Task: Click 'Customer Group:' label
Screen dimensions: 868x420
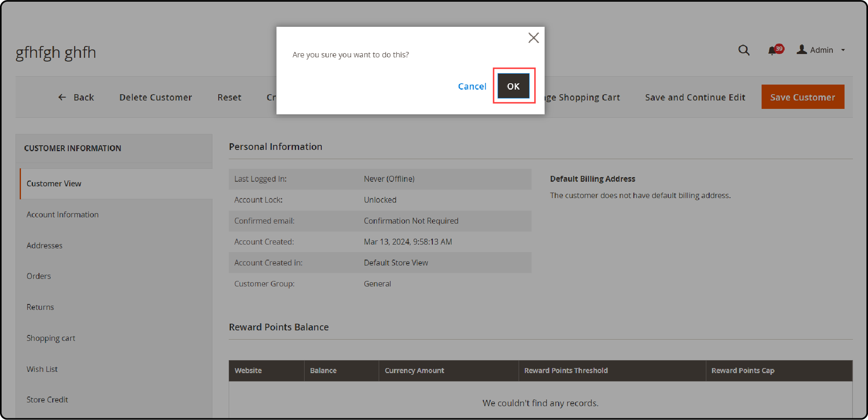Action: tap(264, 283)
